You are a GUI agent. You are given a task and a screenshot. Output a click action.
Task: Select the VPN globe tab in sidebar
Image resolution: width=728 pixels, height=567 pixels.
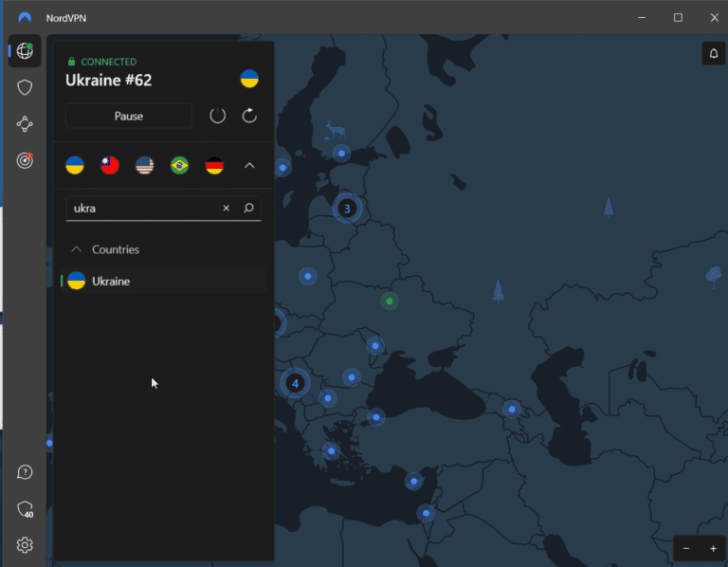point(26,50)
